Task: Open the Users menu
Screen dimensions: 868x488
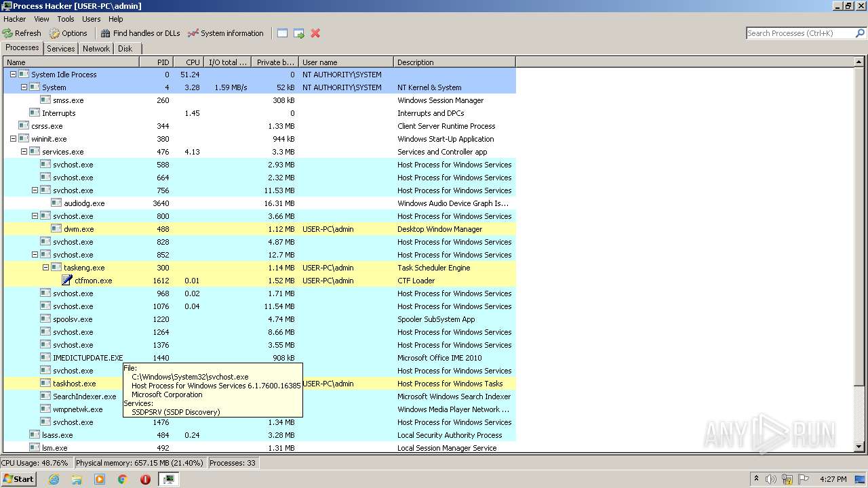Action: [x=92, y=19]
